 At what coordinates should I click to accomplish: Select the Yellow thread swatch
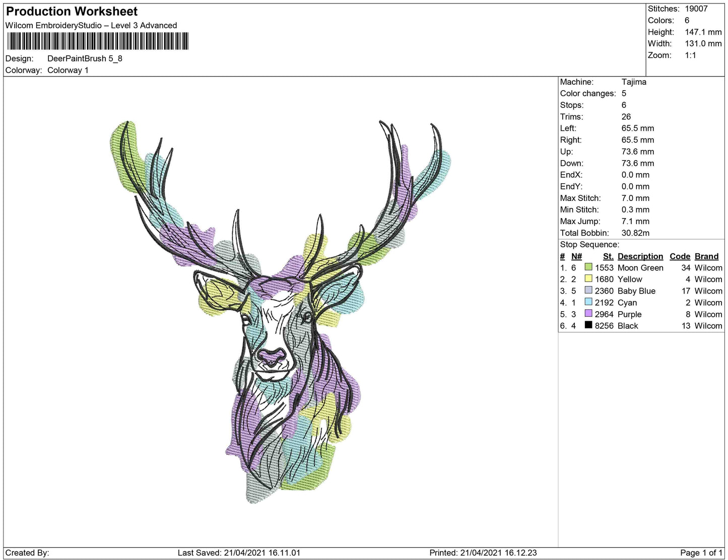587,279
